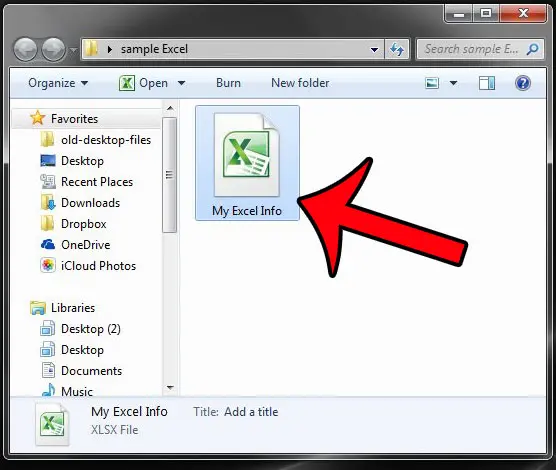
Task: Close the Explorer window
Action: click(x=523, y=14)
